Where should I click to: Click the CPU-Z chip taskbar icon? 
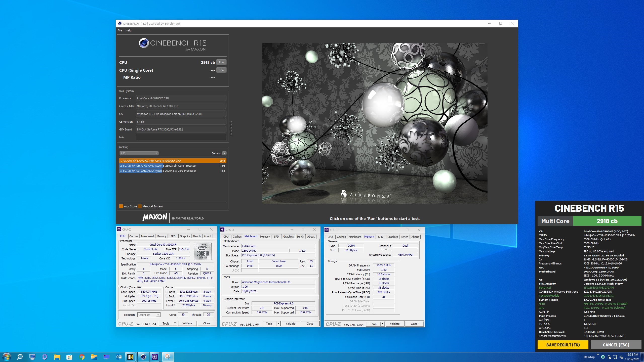click(x=155, y=357)
